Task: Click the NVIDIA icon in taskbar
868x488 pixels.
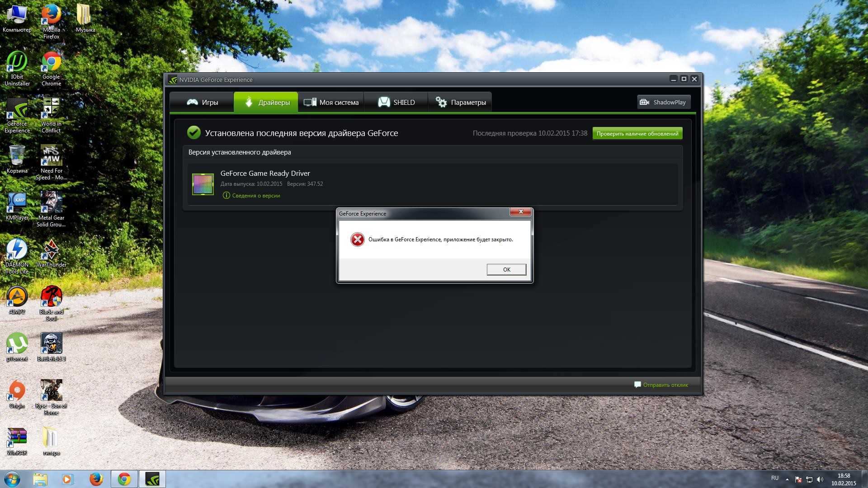Action: [x=152, y=479]
